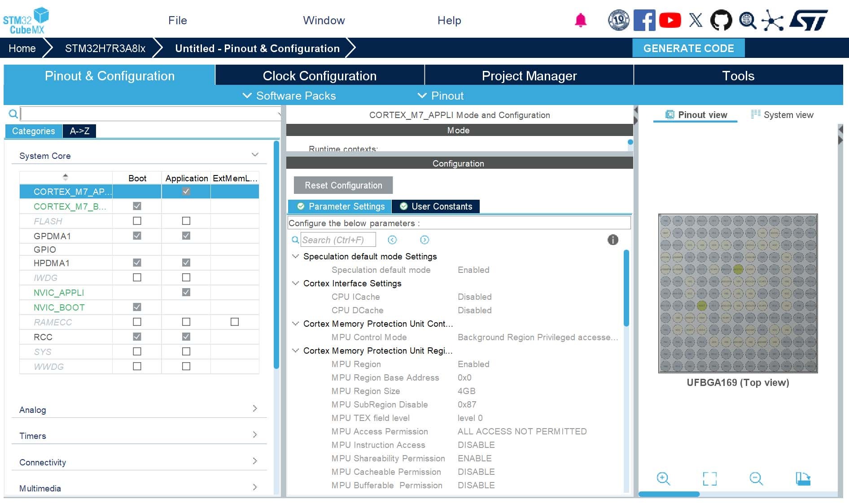Viewport: 849px width, 504px height.
Task: Select the Pinout view button
Action: (696, 115)
